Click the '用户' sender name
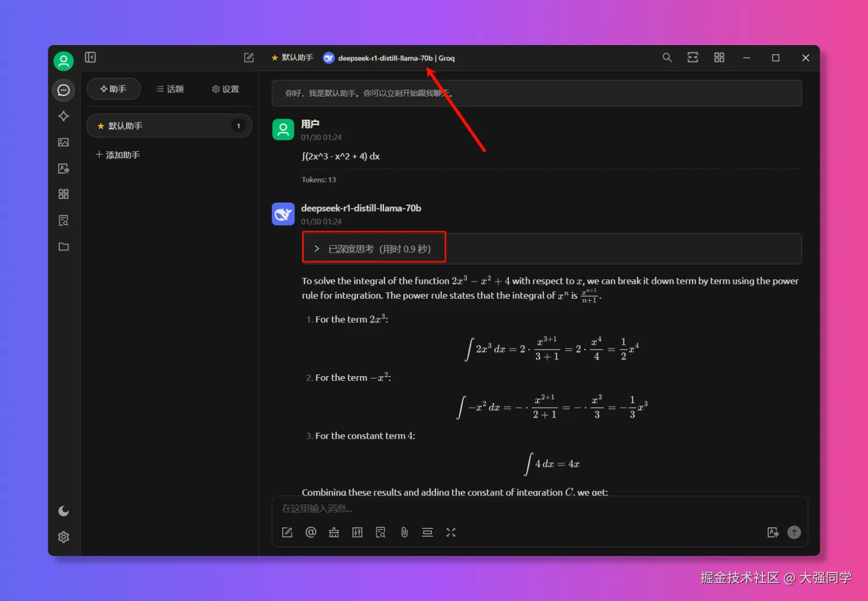The width and height of the screenshot is (868, 601). point(310,124)
